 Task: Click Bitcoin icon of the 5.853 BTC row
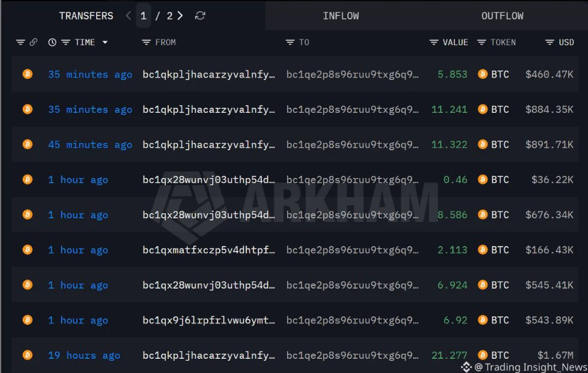[27, 74]
